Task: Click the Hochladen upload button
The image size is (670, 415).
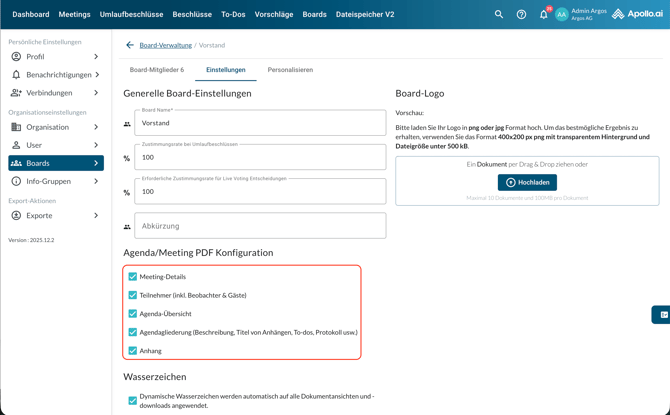Action: pyautogui.click(x=527, y=183)
